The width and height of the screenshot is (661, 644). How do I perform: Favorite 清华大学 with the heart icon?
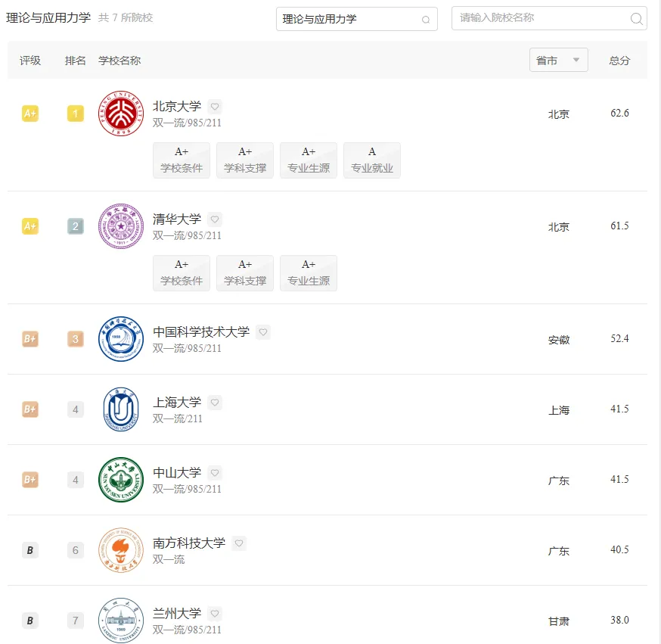coord(215,219)
